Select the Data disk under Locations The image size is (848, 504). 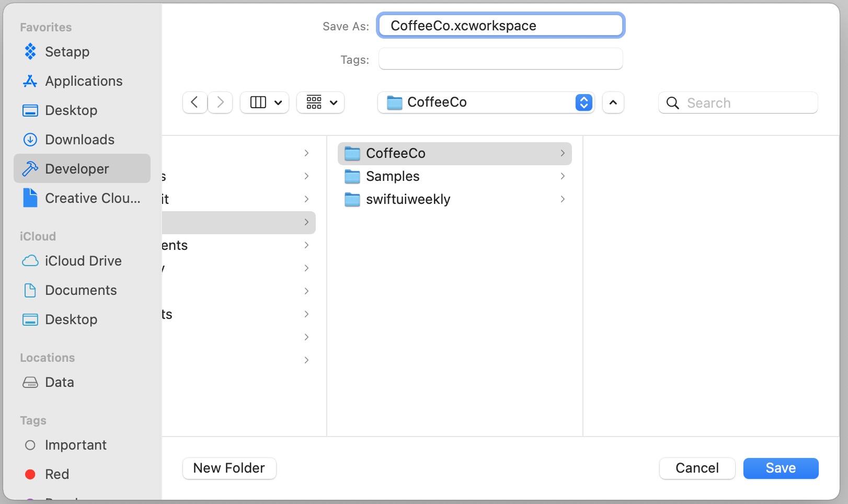pyautogui.click(x=59, y=382)
